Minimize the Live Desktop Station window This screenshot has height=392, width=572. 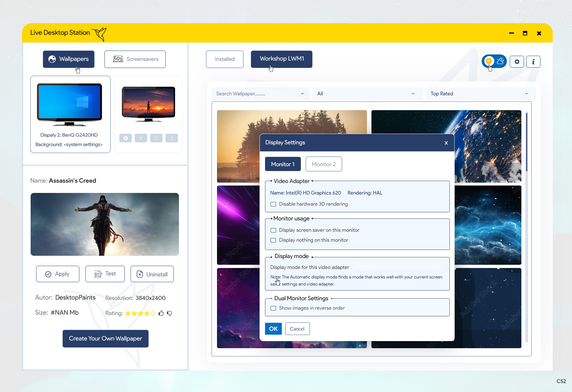tap(511, 33)
